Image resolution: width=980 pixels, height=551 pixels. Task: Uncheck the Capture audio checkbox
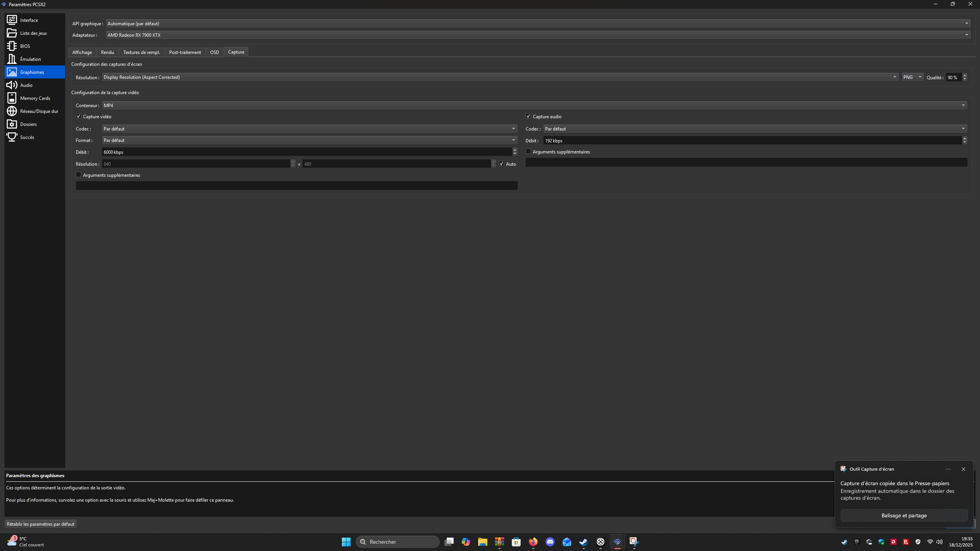(528, 116)
